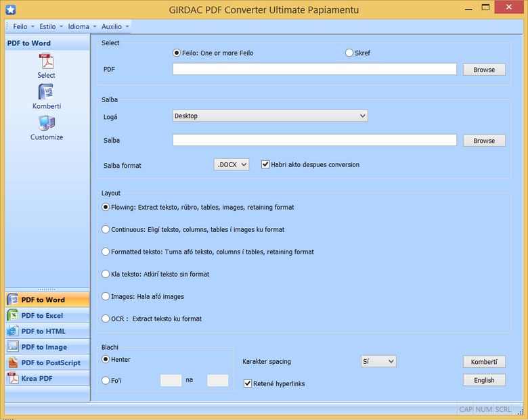This screenshot has height=420, width=528.
Task: Open the Feilo menu
Action: [x=23, y=26]
